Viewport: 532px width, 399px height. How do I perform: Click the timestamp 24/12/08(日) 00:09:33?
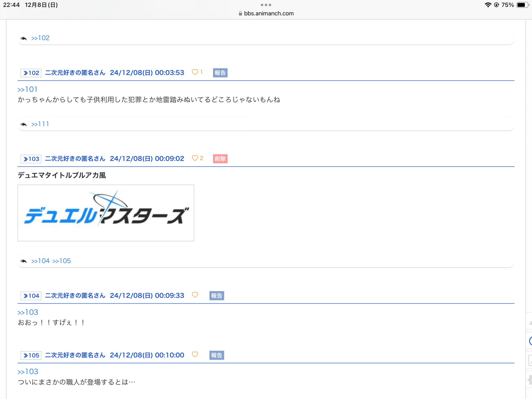coord(147,296)
